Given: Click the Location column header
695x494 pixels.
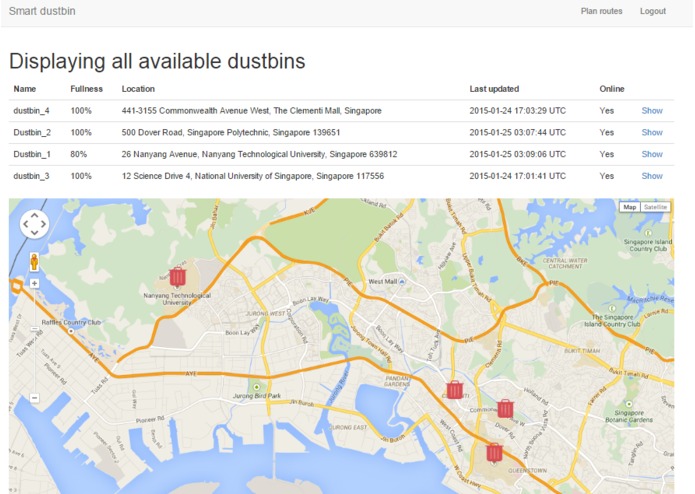Looking at the screenshot, I should click(138, 89).
